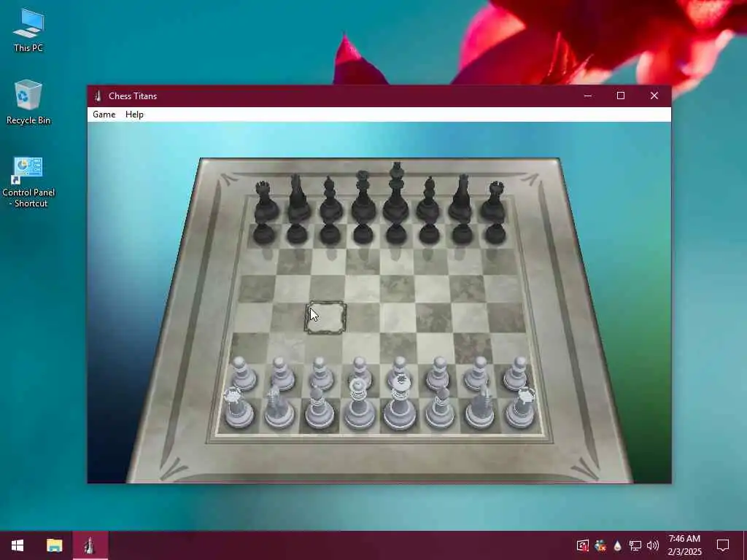Click the black king on e8
This screenshot has height=560, width=747.
396,192
